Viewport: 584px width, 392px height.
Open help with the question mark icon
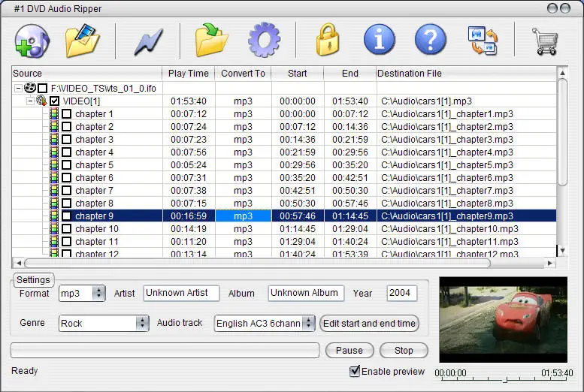click(x=430, y=40)
